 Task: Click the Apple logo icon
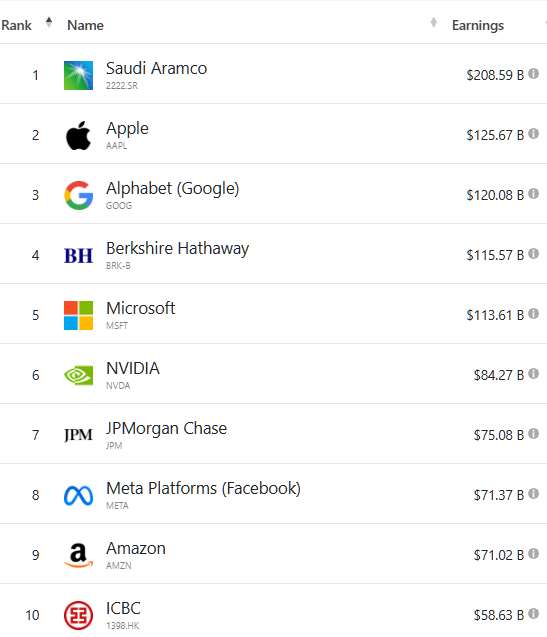click(78, 135)
